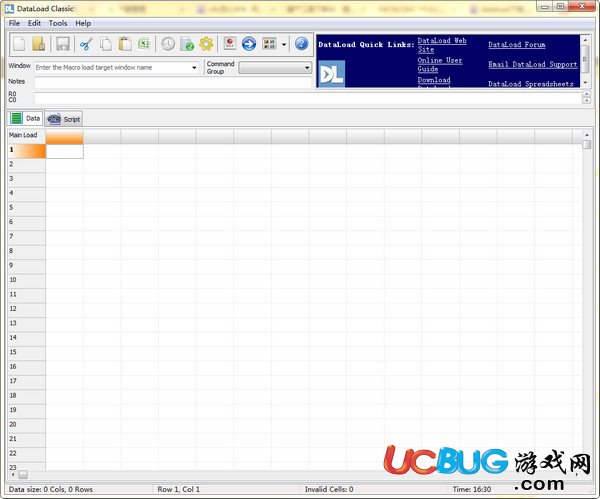Click the Time 16:30 status entry
This screenshot has height=499, width=600.
point(472,489)
